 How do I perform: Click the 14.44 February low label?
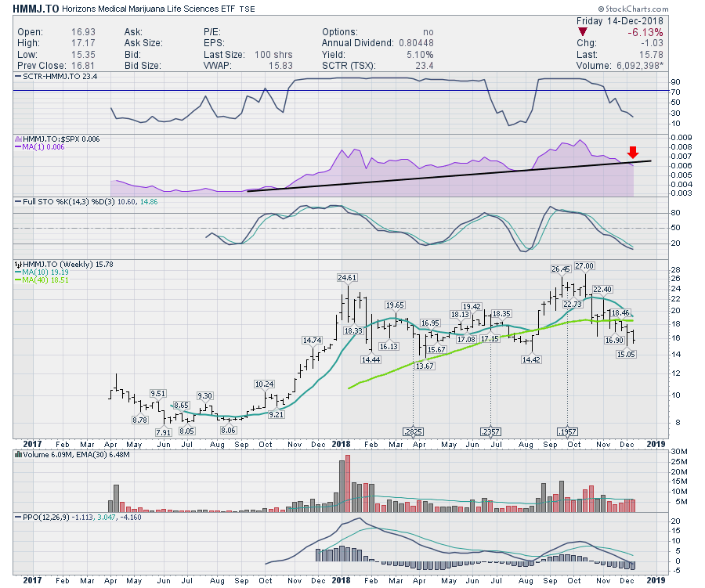point(371,359)
